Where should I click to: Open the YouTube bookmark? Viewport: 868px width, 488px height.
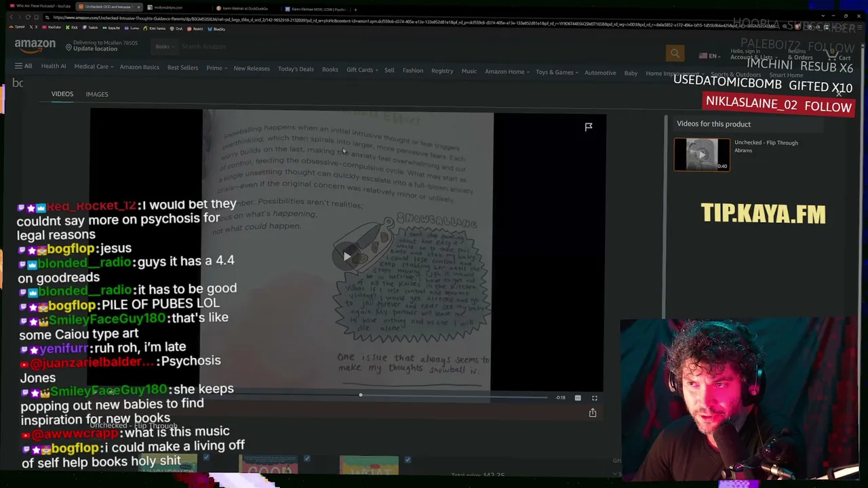click(52, 28)
